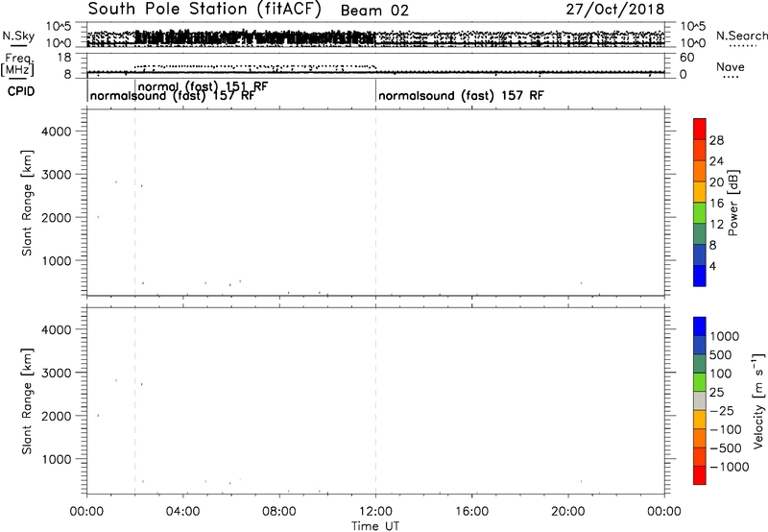The height and width of the screenshot is (532, 768).
Task: Click the 'Slant Range [km]' label of the Velocity panel
Action: [x=27, y=401]
